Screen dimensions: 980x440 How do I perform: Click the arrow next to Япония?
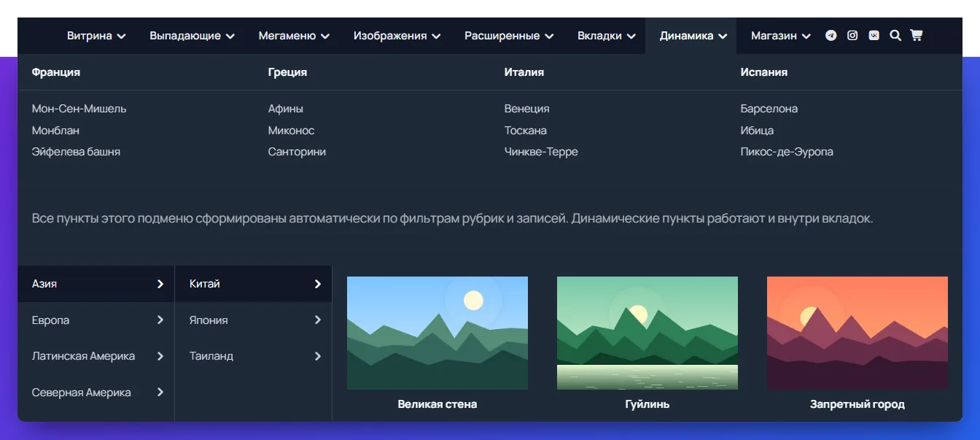click(318, 320)
